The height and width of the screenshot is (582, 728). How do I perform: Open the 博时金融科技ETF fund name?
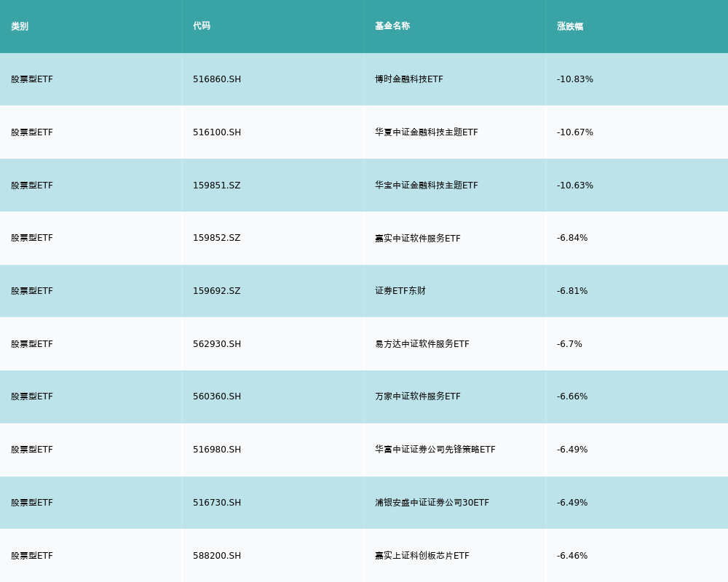[x=409, y=79]
